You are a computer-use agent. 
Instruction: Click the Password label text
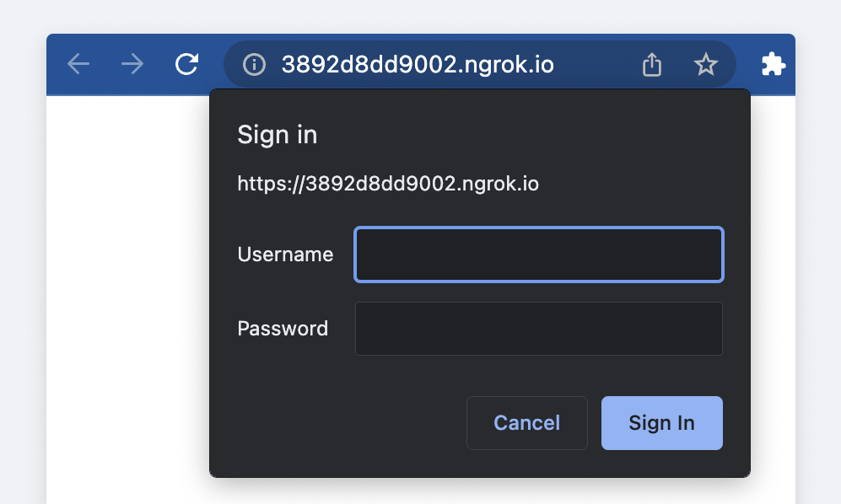[x=283, y=329]
